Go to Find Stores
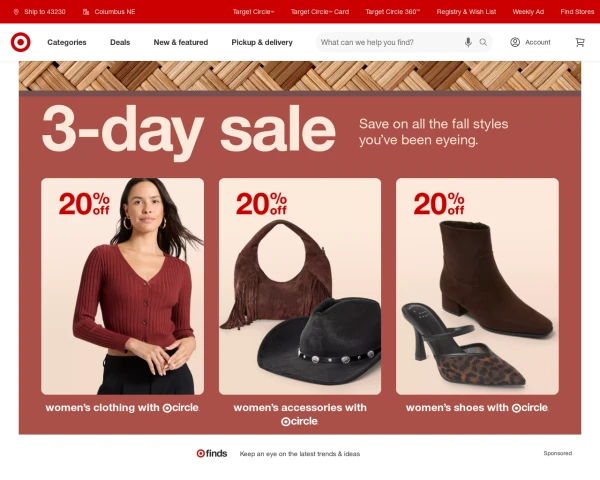The height and width of the screenshot is (480, 600). 577,12
